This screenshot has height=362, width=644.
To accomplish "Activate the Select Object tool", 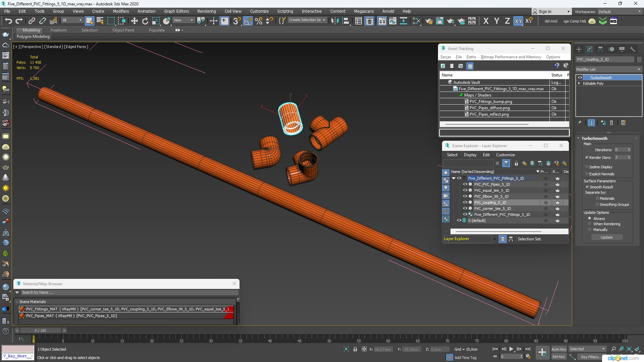I will click(x=89, y=21).
